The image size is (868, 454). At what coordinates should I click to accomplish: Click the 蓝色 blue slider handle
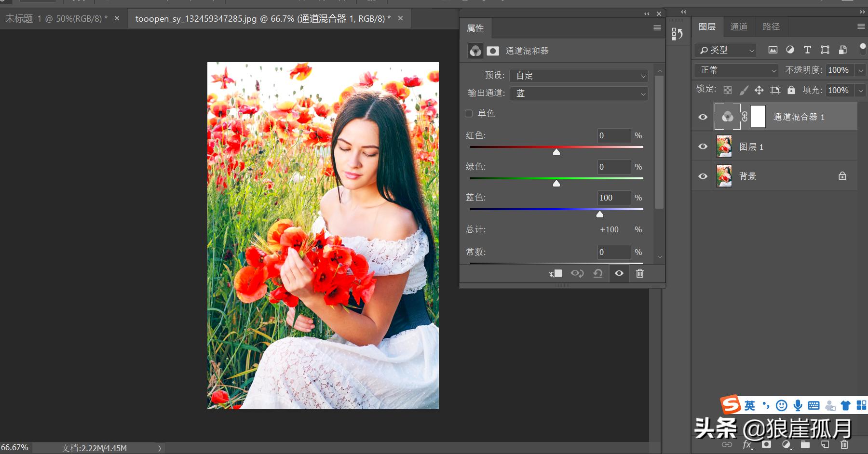(x=599, y=214)
